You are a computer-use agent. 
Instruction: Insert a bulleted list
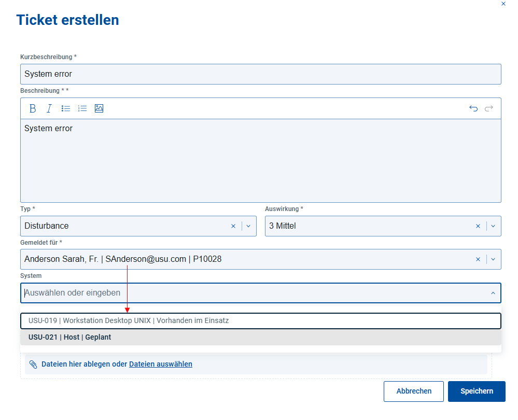click(66, 108)
